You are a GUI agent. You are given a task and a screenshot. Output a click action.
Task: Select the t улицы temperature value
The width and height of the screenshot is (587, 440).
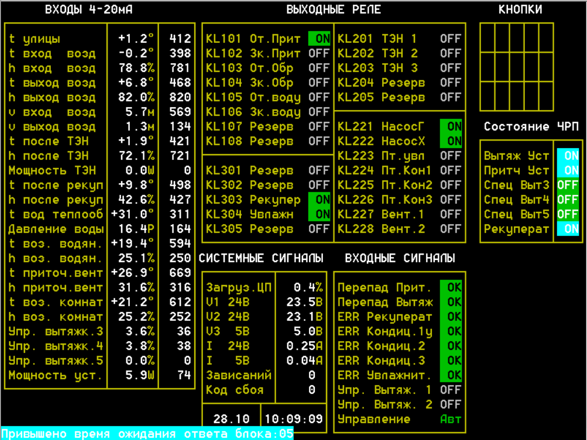pyautogui.click(x=136, y=39)
